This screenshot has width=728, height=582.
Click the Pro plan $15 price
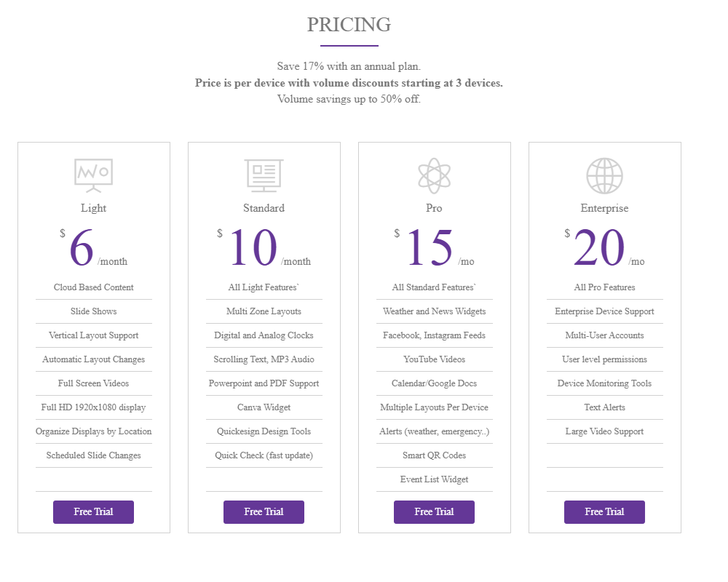[430, 249]
